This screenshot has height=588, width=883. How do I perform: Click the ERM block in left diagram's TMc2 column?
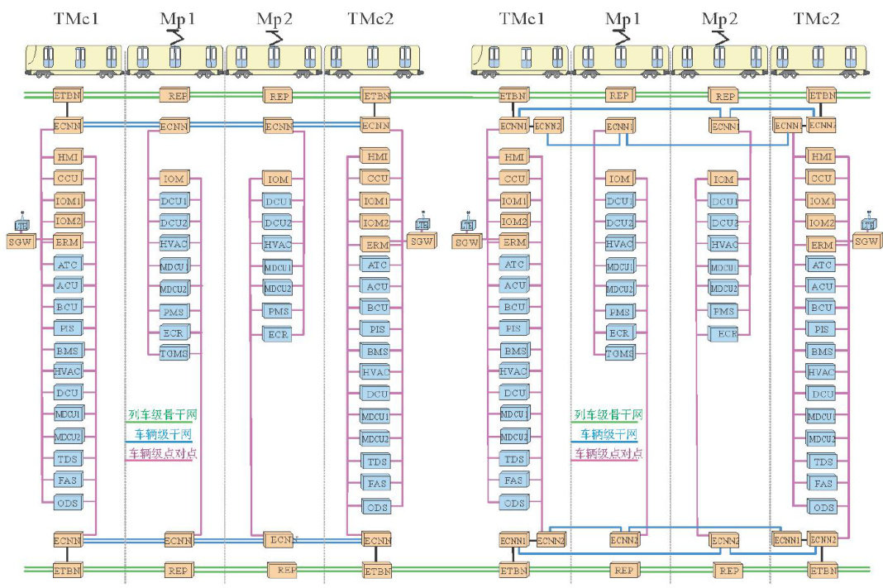tap(374, 245)
